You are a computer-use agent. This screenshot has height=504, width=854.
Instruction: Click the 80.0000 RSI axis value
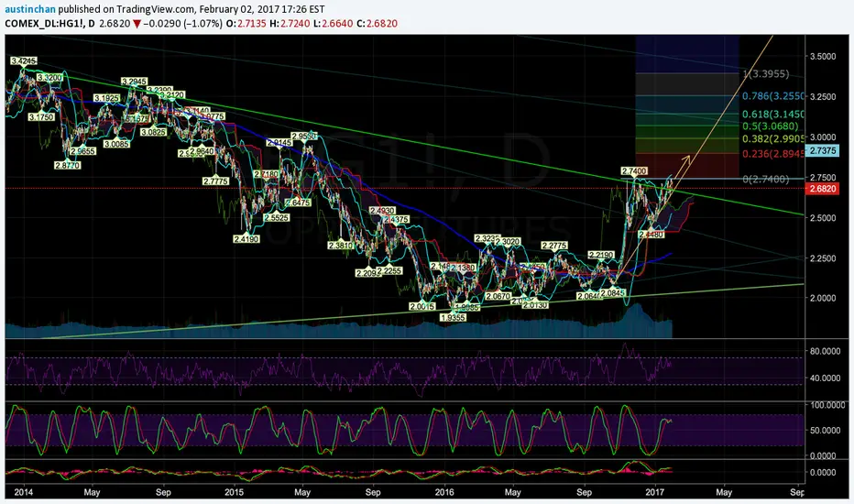click(x=825, y=352)
